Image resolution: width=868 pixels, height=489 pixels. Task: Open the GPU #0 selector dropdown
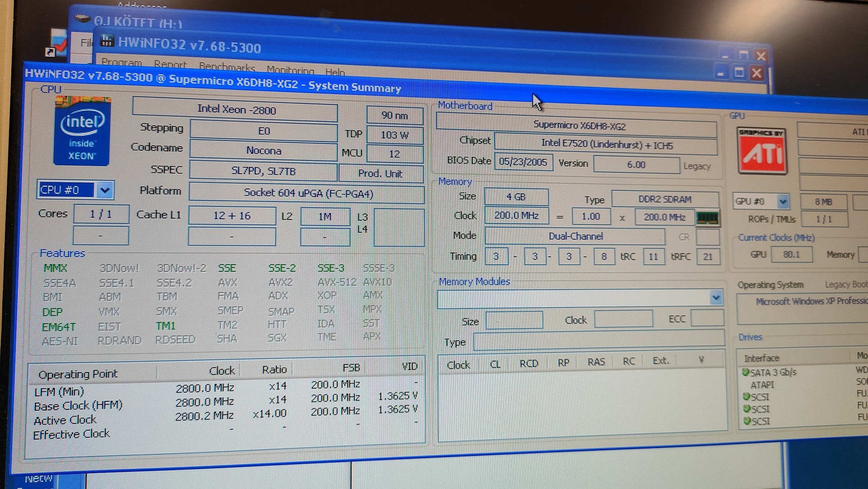click(x=783, y=201)
